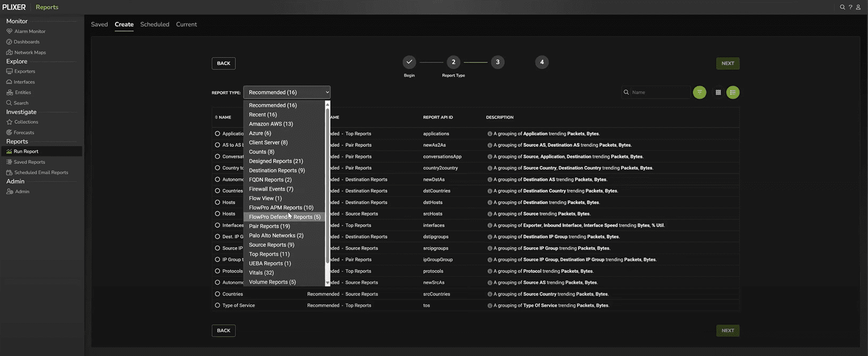The height and width of the screenshot is (356, 868).
Task: Select the Countries source report radio button
Action: coord(218,294)
